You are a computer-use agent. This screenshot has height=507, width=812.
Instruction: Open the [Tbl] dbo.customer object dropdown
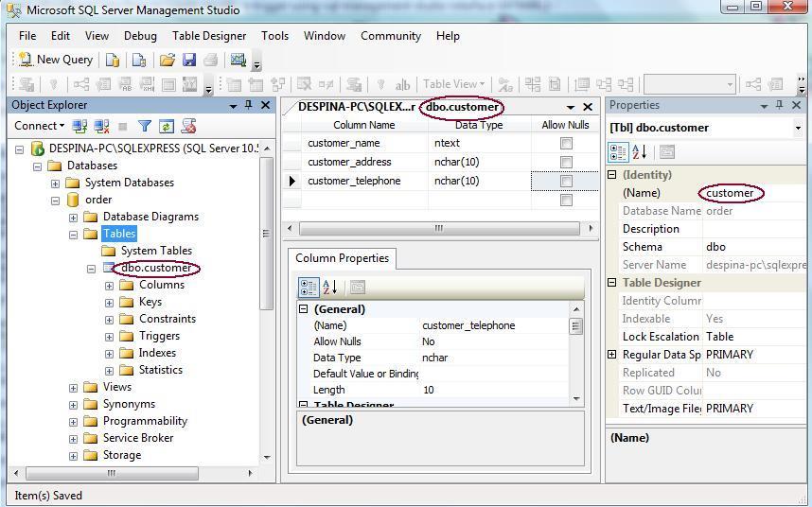tap(798, 128)
